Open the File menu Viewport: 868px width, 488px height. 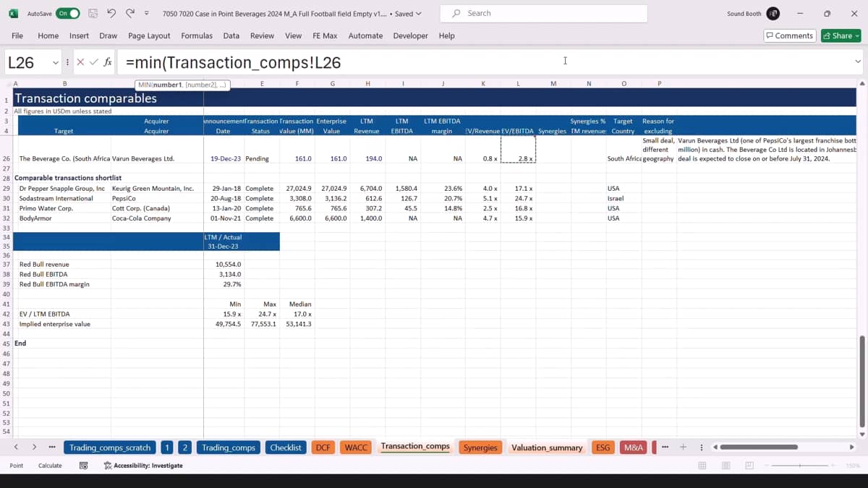tap(17, 35)
